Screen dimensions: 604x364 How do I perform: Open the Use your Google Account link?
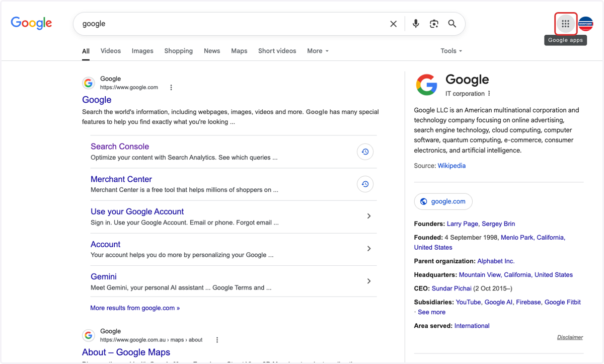(137, 211)
